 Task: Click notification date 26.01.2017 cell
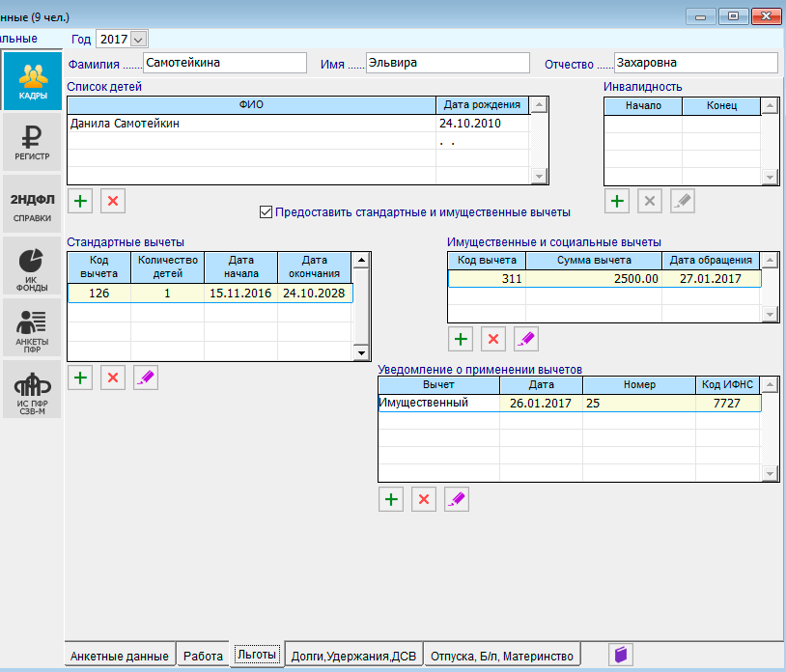tap(541, 403)
